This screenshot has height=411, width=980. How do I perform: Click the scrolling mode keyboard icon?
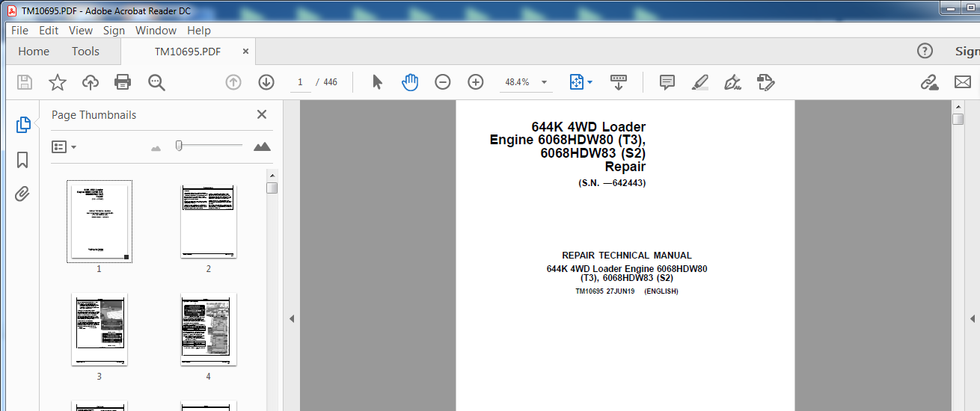click(619, 82)
